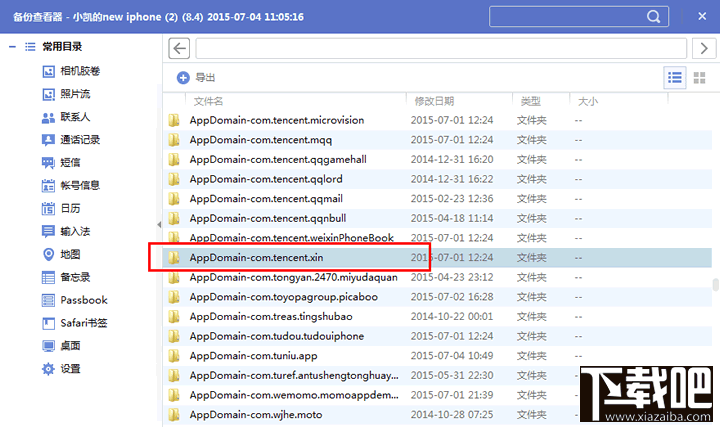
Task: Click folder icon of com.tencent.mqq row
Action: [174, 140]
